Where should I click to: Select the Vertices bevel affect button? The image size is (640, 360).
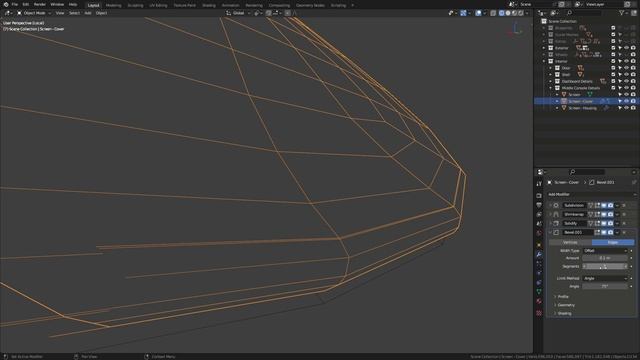[x=570, y=242]
